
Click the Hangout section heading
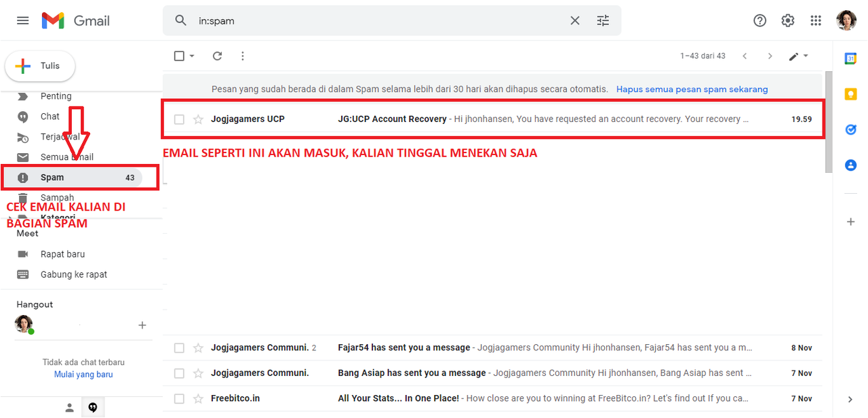click(x=35, y=304)
